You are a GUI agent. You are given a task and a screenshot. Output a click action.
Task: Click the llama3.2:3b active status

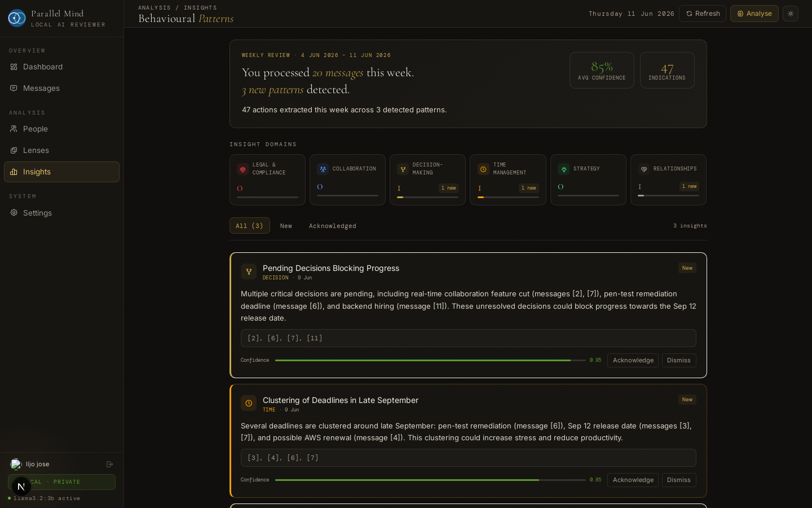[44, 498]
